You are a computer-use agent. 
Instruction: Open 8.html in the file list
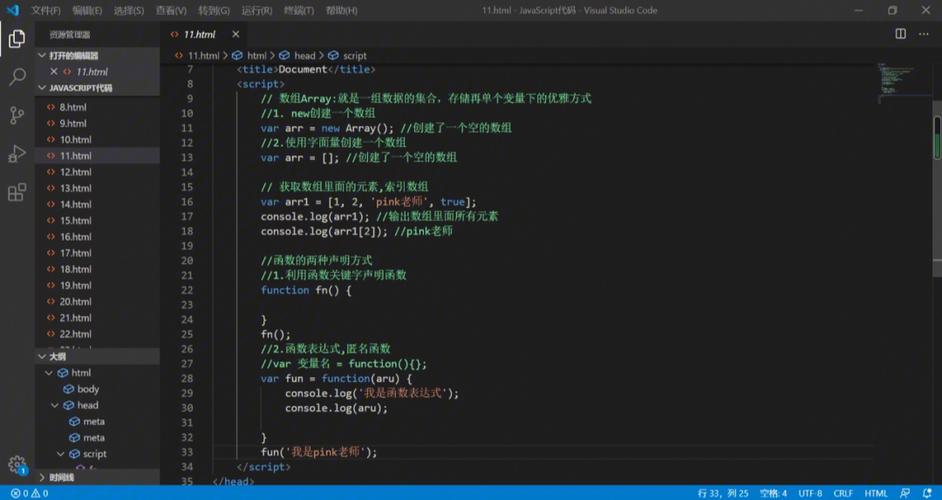click(97, 107)
